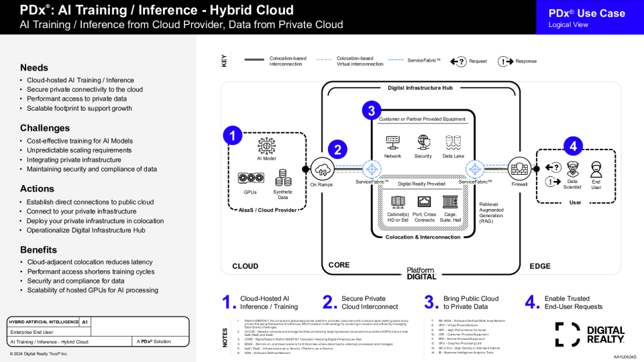This screenshot has width=644, height=362.
Task: Click the End User person icon
Action: [596, 168]
